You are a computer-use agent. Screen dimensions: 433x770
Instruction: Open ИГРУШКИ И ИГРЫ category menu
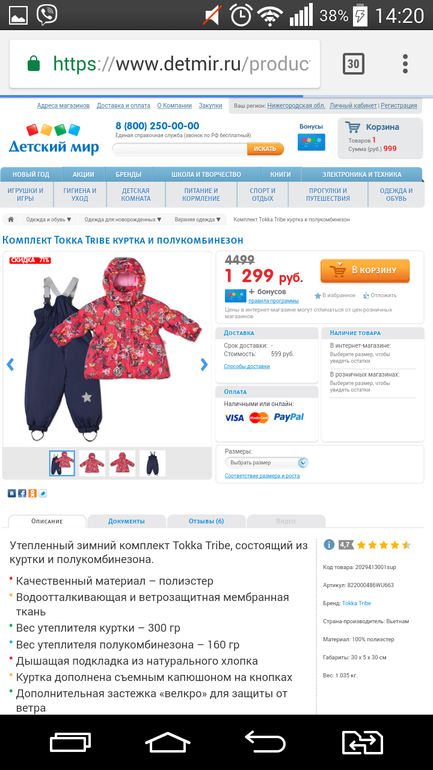point(26,194)
